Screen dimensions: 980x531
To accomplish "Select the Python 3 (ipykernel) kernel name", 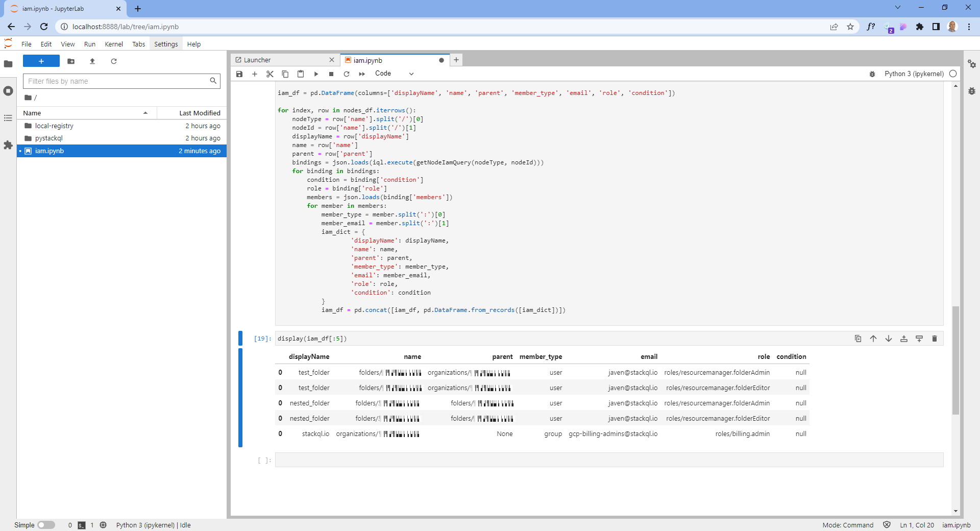I will 913,74.
